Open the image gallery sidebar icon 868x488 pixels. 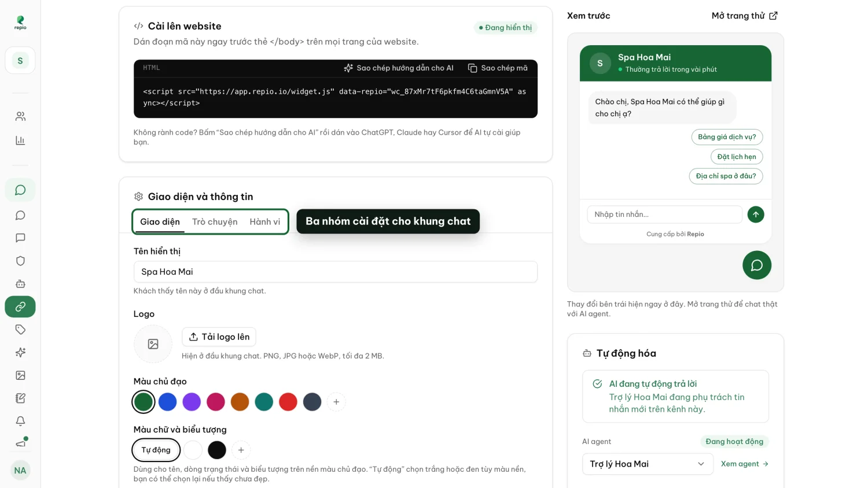click(x=20, y=375)
